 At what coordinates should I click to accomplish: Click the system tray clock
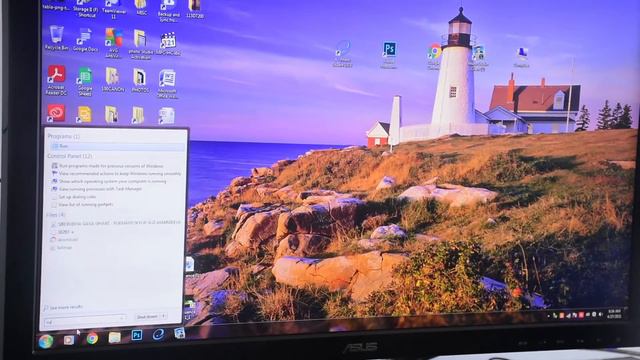(x=614, y=314)
